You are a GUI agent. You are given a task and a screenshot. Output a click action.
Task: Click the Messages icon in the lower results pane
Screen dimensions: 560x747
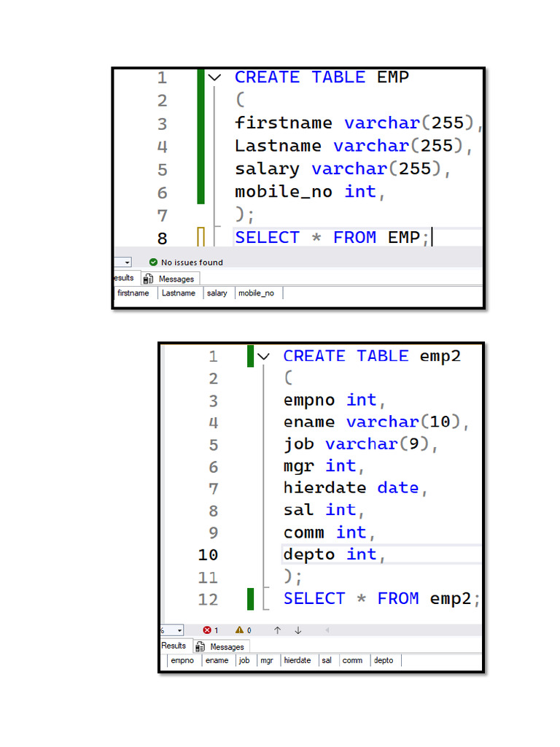(200, 647)
